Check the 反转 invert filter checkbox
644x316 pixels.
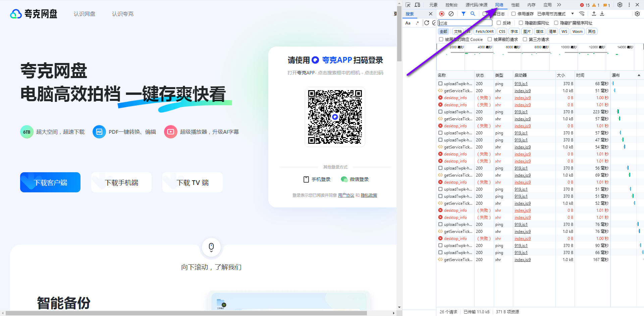[x=499, y=23]
